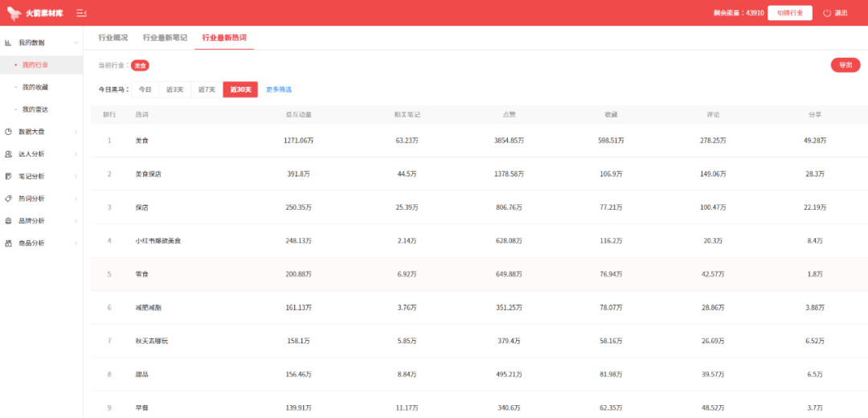
Task: Click the 达人分析 people icon
Action: (x=8, y=154)
